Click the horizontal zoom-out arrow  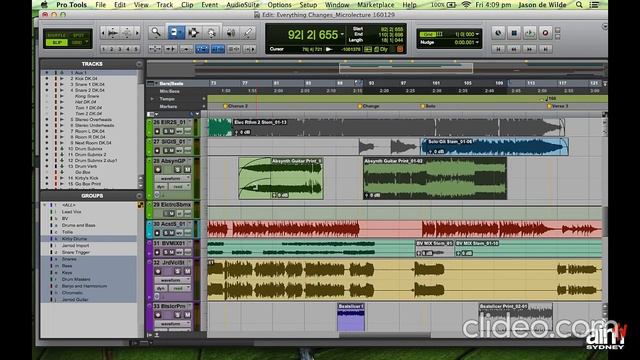tap(103, 33)
